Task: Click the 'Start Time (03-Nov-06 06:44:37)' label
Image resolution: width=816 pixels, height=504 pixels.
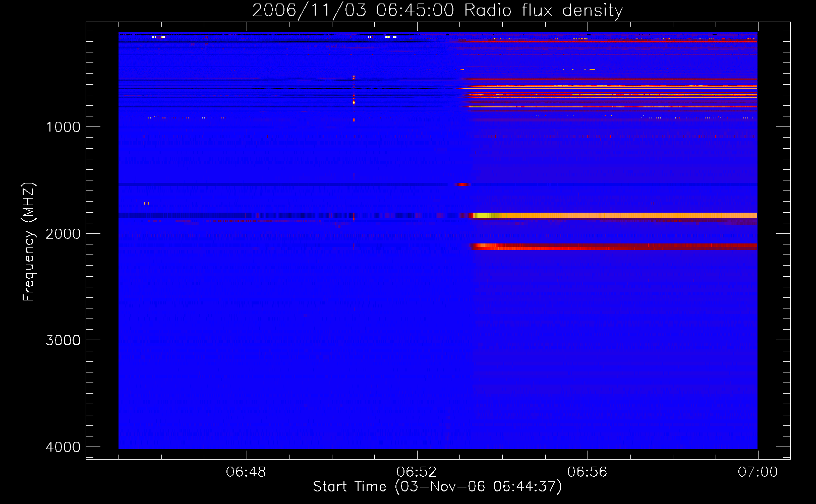Action: pos(437,487)
